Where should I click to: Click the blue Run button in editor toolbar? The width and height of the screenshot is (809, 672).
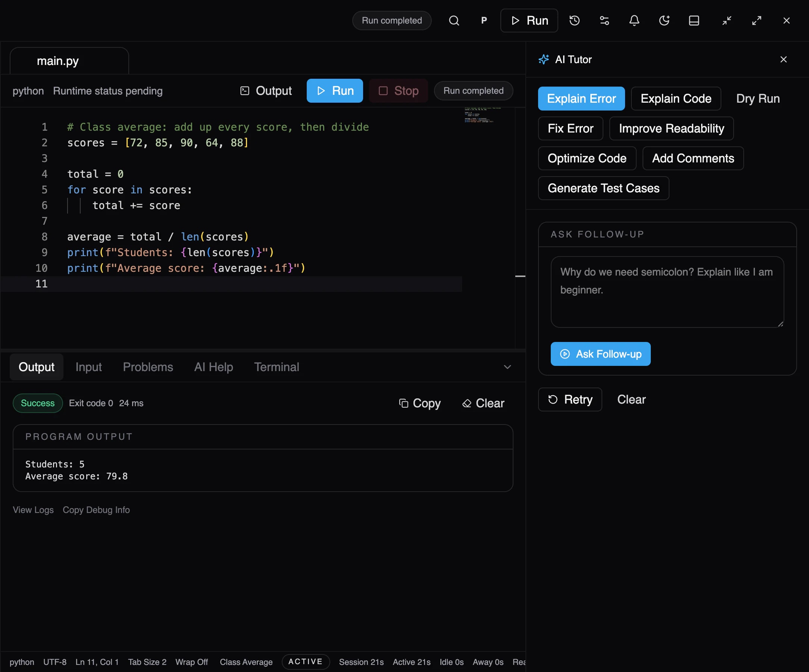pos(335,91)
